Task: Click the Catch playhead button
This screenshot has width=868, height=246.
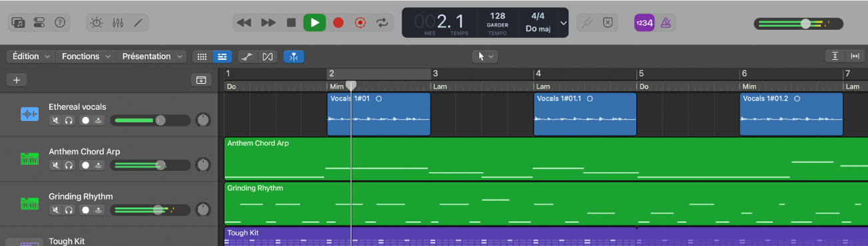Action: pos(294,57)
